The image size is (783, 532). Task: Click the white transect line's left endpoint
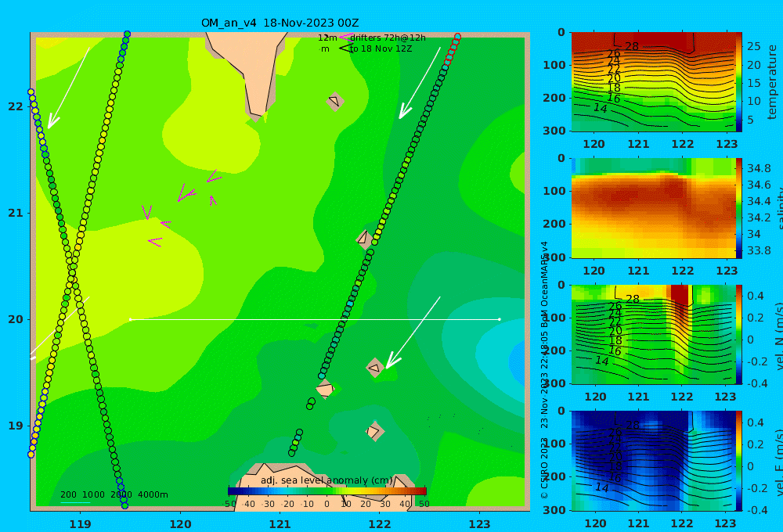pos(130,319)
